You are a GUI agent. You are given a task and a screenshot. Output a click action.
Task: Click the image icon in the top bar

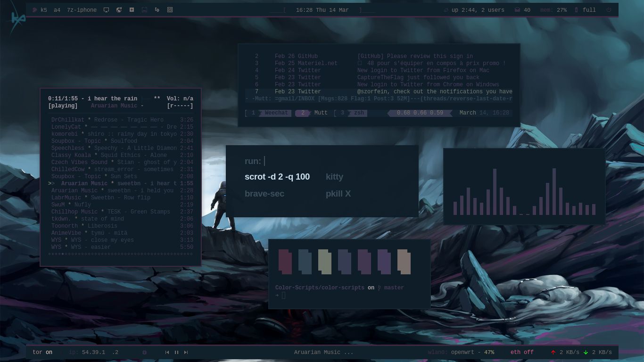144,10
